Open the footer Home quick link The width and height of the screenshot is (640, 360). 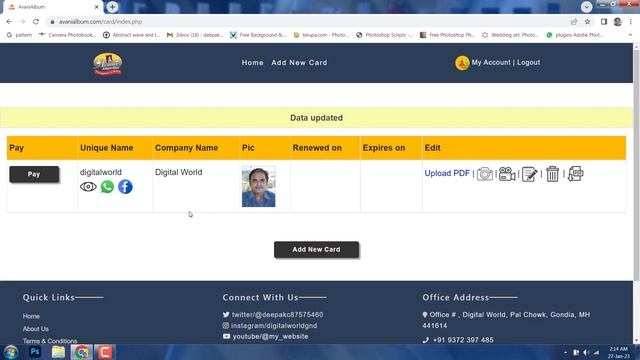(x=31, y=316)
